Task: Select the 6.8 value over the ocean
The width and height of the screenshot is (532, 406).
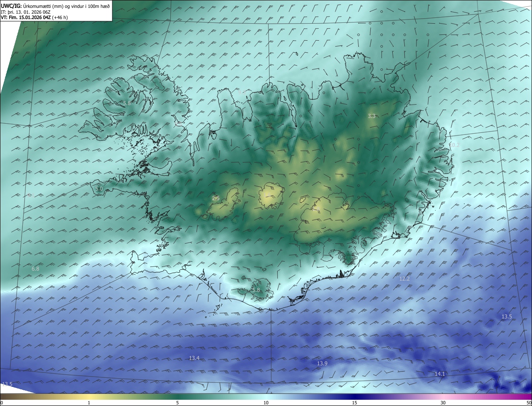Action: (x=36, y=269)
